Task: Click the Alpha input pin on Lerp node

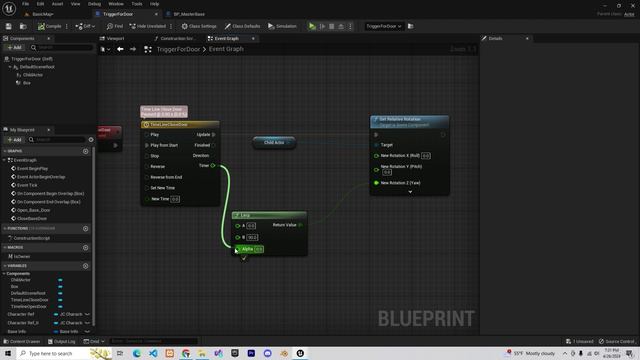Action: click(x=238, y=249)
